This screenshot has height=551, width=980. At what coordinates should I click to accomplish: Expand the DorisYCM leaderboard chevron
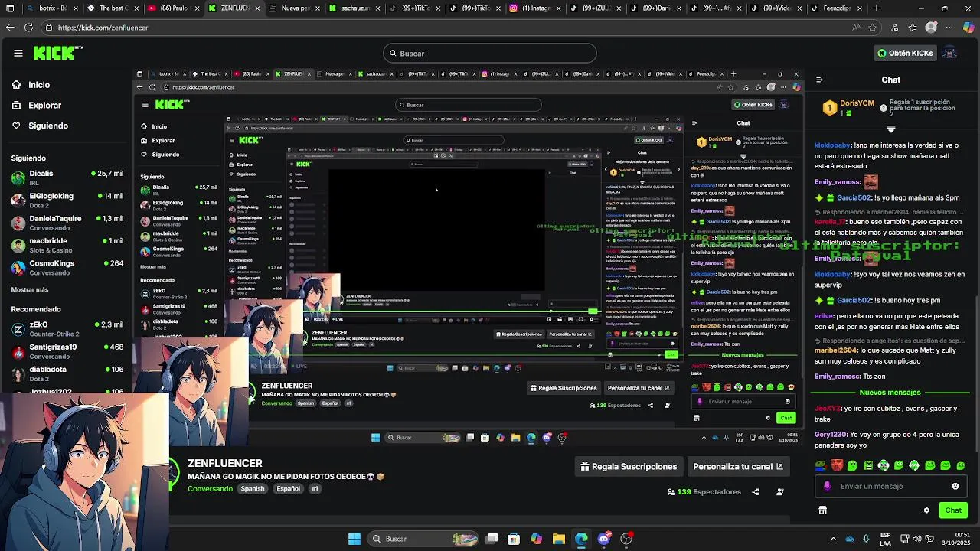coord(890,129)
